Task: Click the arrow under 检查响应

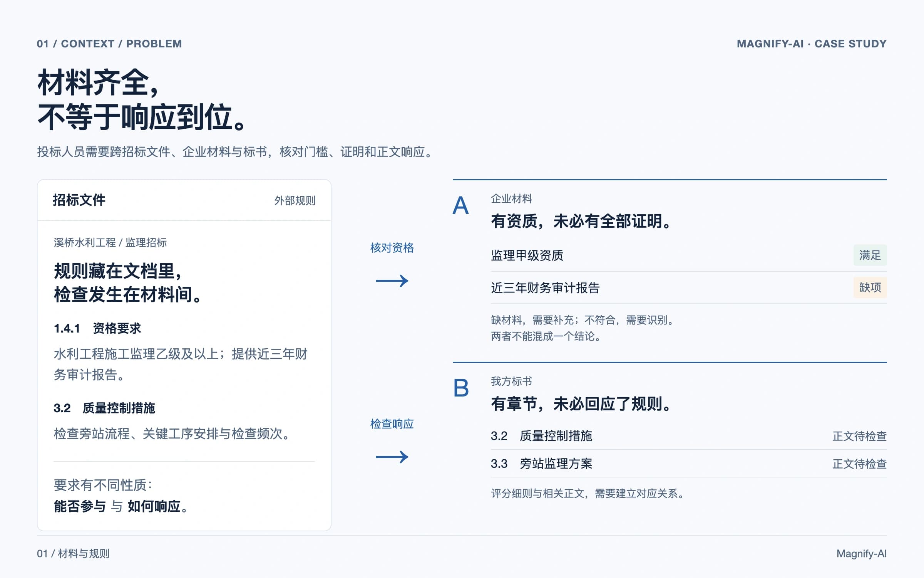Action: pyautogui.click(x=392, y=457)
